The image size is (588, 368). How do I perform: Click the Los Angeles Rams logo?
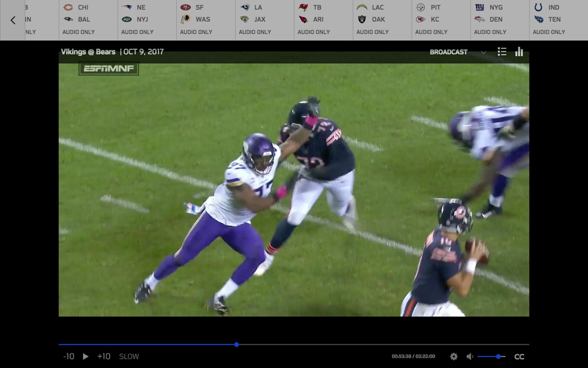244,7
